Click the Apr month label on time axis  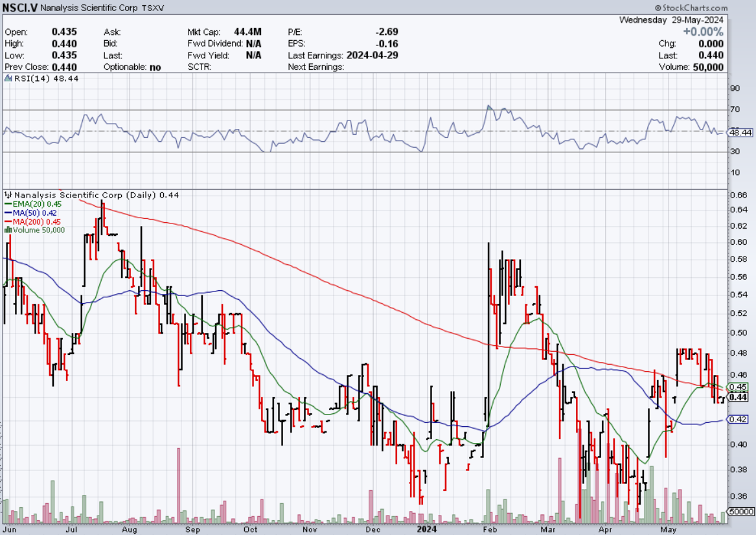(605, 529)
